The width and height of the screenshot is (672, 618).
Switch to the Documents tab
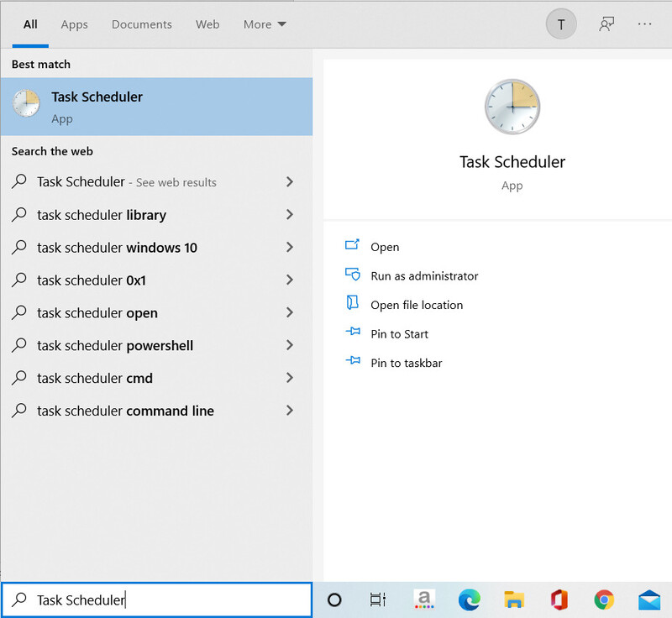142,24
